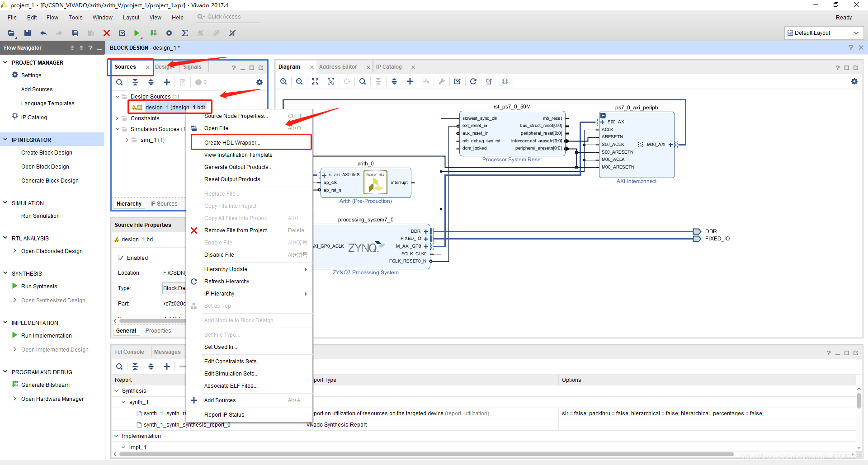The image size is (868, 465).
Task: Select the design_1.bd tree item
Action: pyautogui.click(x=175, y=107)
